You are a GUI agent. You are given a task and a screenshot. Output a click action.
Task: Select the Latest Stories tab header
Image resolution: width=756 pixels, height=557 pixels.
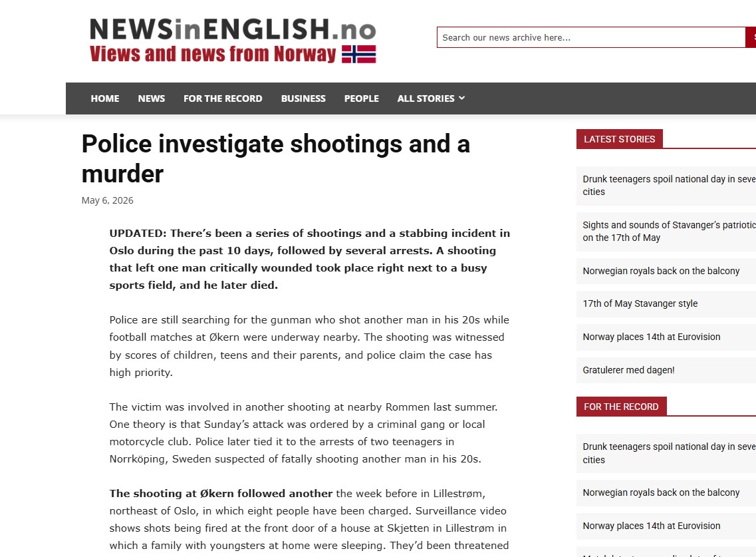pos(619,139)
